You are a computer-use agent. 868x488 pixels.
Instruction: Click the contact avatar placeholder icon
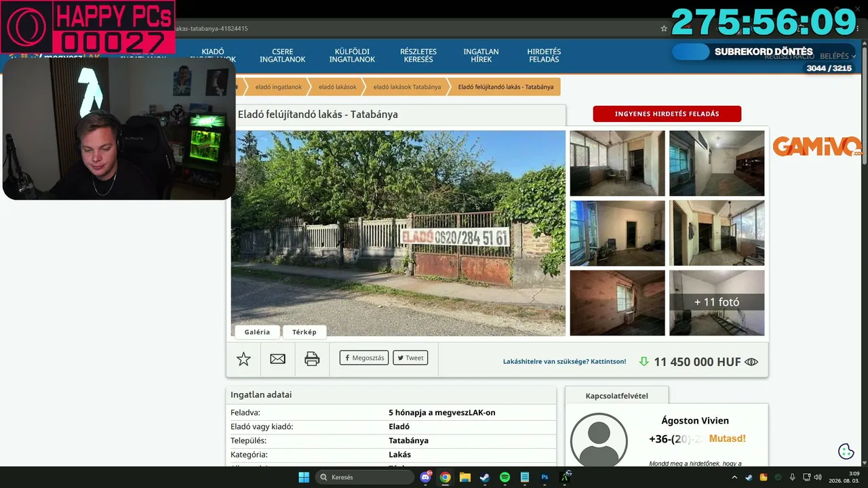pos(599,440)
